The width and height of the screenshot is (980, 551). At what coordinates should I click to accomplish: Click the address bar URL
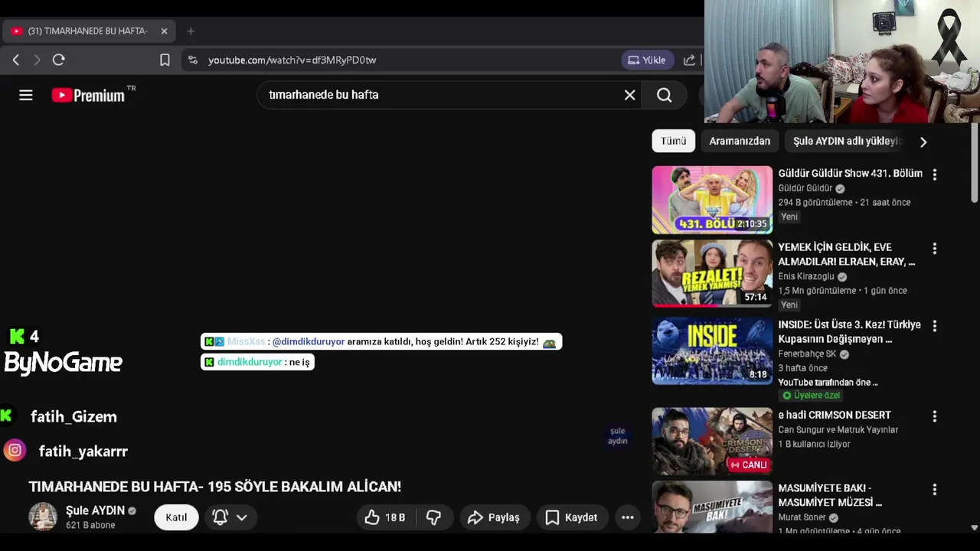click(x=292, y=60)
